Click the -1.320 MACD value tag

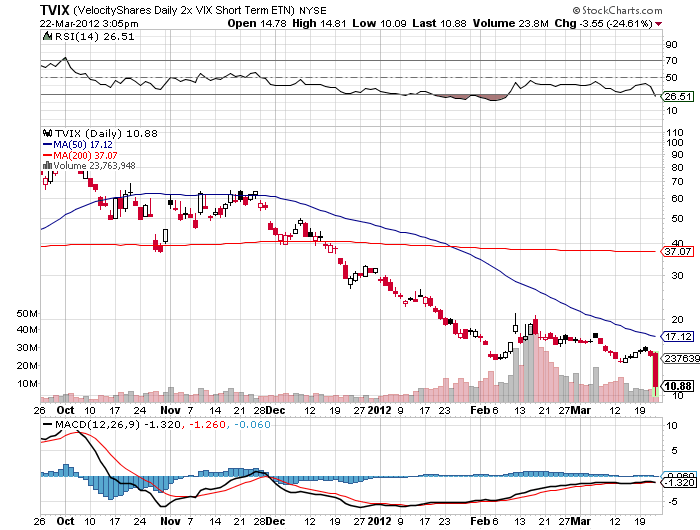679,482
